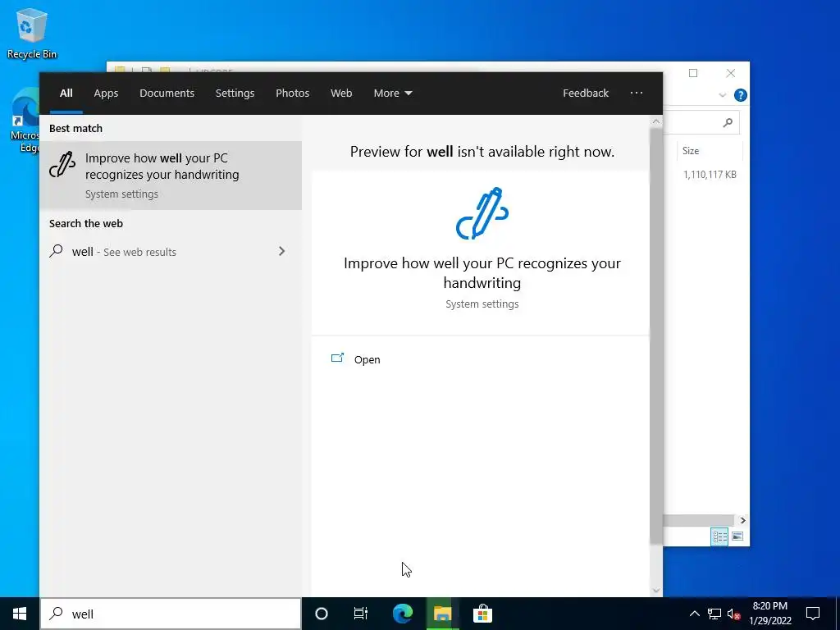Click the File Explorer search magnifier icon
The width and height of the screenshot is (840, 630).
point(728,123)
